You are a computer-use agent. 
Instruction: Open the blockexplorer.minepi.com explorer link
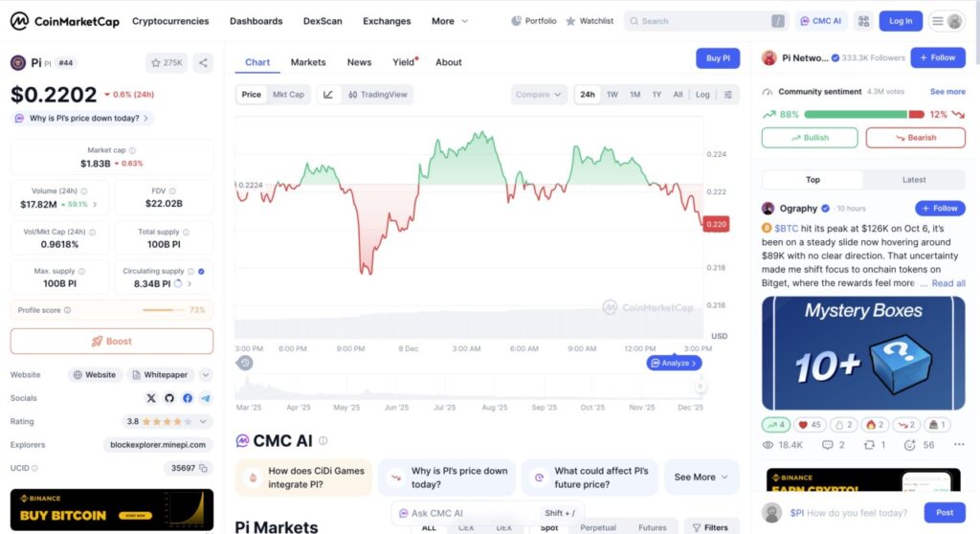157,445
